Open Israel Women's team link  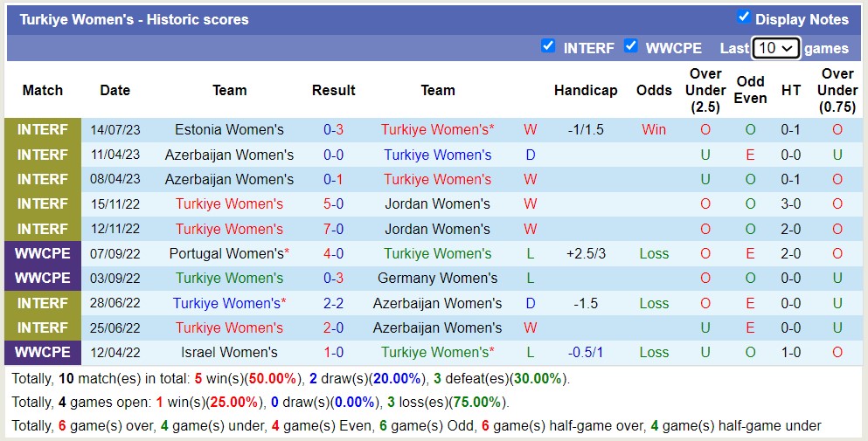[229, 352]
